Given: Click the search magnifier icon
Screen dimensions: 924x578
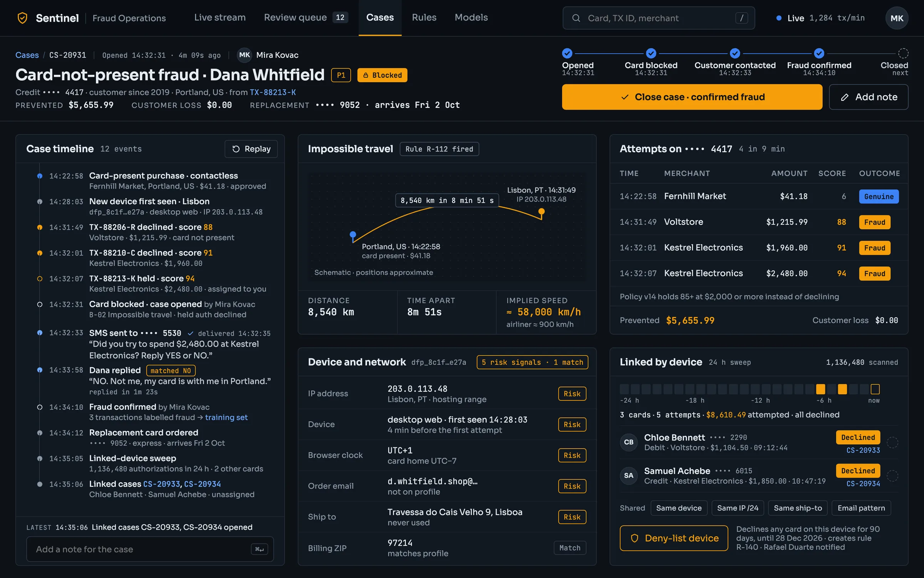Looking at the screenshot, I should tap(576, 18).
